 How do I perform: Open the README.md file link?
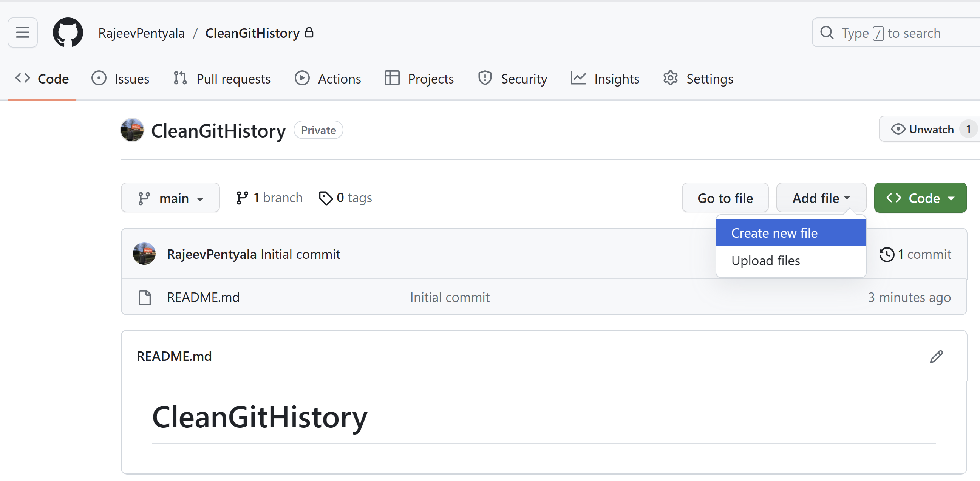203,298
